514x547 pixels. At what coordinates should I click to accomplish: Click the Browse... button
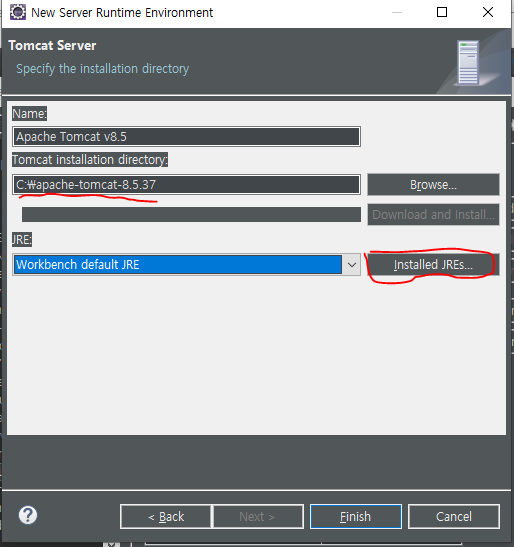click(x=433, y=185)
